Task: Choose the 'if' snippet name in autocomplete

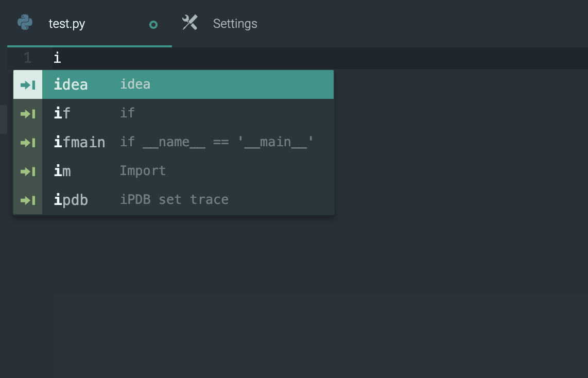Action: point(62,113)
